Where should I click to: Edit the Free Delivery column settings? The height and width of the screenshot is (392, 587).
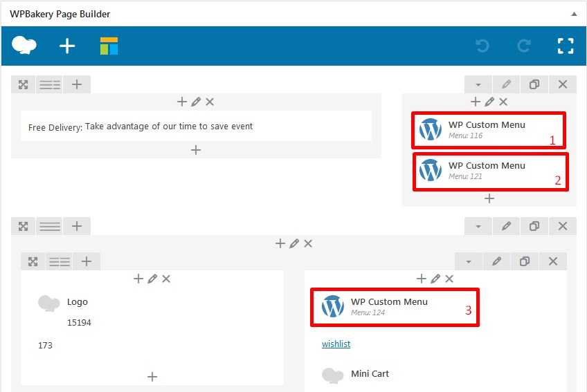196,102
